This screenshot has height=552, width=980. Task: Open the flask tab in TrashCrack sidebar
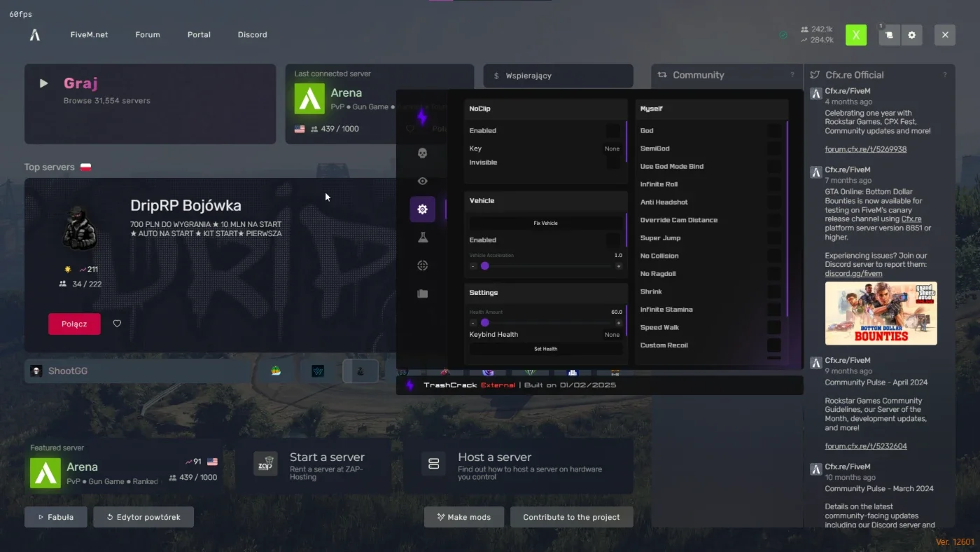point(422,237)
